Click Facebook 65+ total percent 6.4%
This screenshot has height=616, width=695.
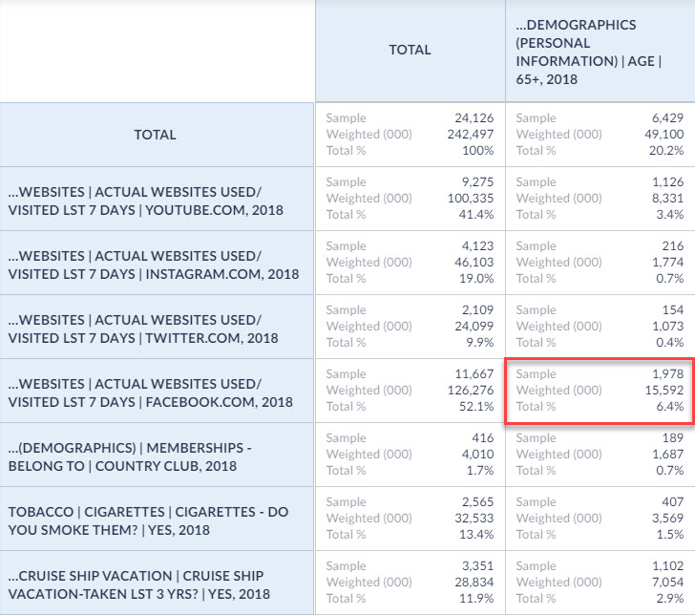[670, 406]
